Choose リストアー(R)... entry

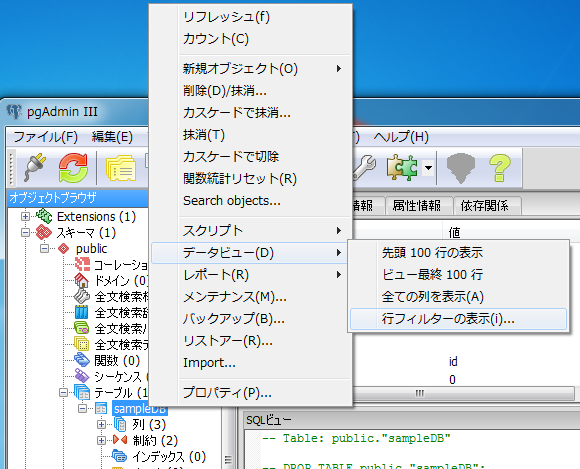tap(250, 341)
